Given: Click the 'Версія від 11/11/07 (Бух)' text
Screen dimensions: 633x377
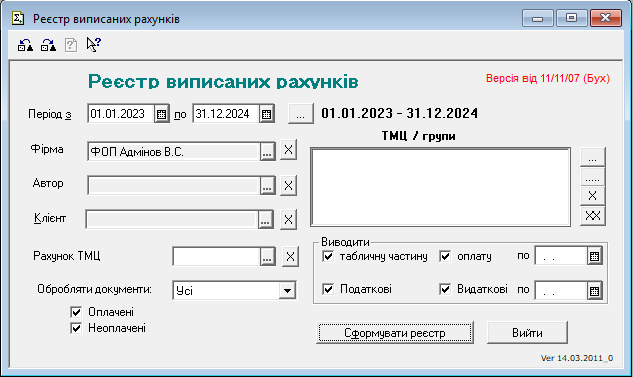Looking at the screenshot, I should point(548,78).
